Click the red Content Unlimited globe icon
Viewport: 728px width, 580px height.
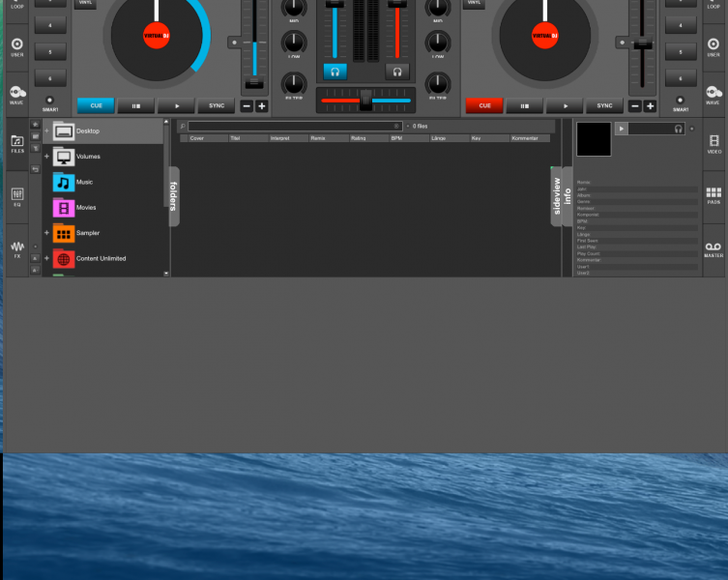click(x=64, y=259)
